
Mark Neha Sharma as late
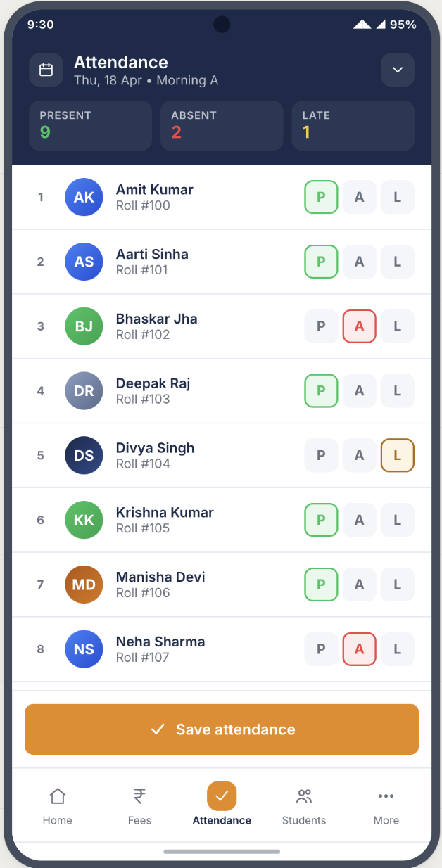pyautogui.click(x=397, y=649)
